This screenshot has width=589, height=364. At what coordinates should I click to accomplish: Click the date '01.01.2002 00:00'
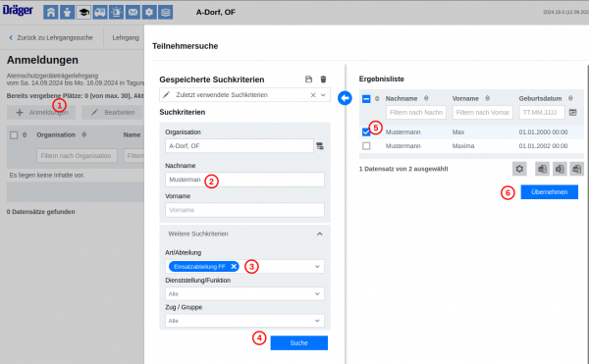click(543, 146)
